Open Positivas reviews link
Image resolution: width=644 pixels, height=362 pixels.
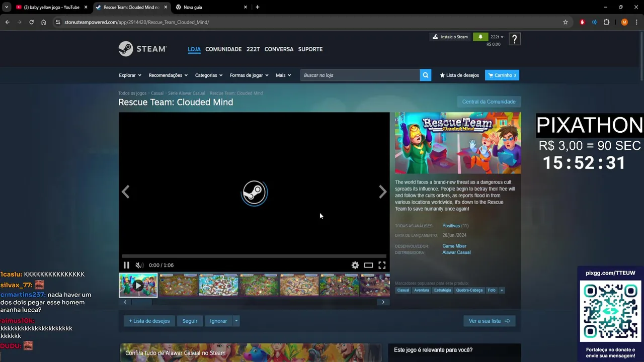(451, 226)
